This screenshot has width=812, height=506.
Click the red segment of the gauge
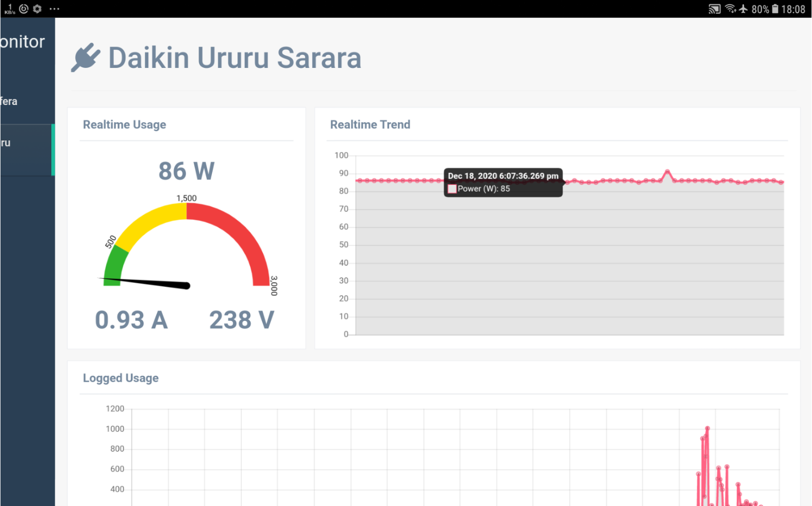click(x=239, y=233)
